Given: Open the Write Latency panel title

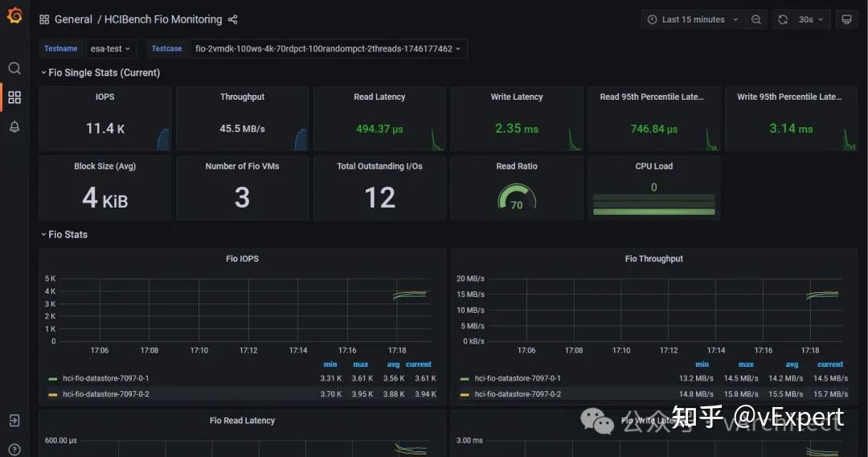Looking at the screenshot, I should tap(517, 97).
